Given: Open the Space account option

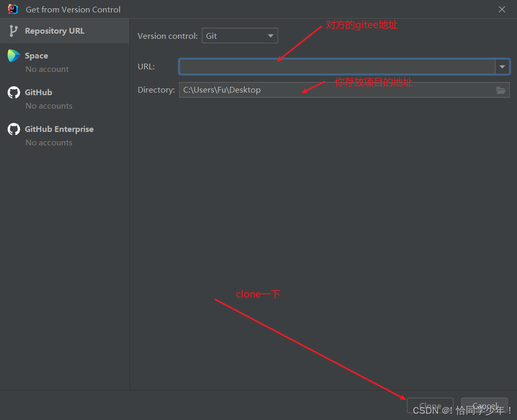Looking at the screenshot, I should (x=65, y=62).
